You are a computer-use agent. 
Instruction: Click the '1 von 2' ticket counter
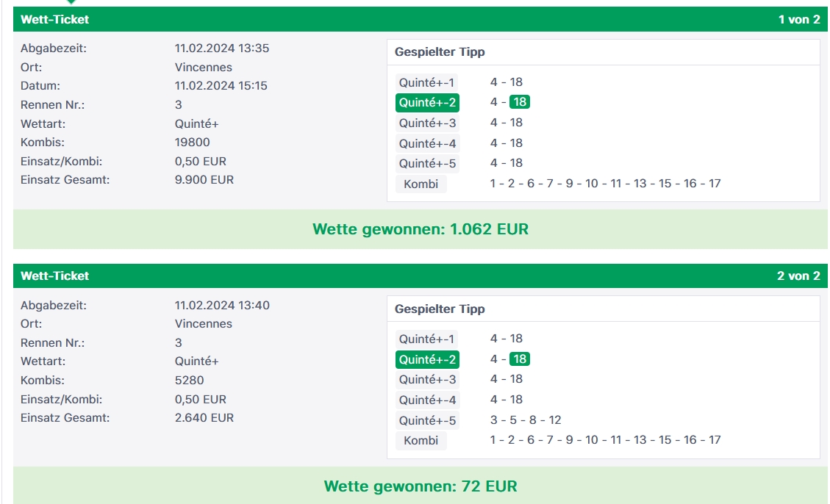[x=799, y=20]
